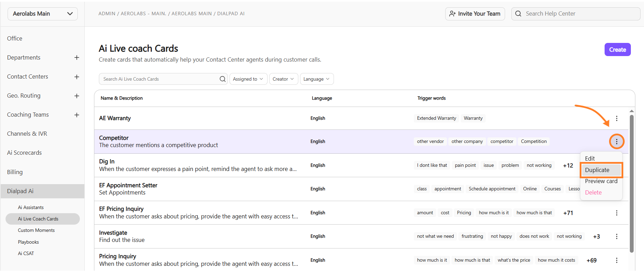This screenshot has width=644, height=271.
Task: Open the EF Pricing Inquiry row three-dot menu
Action: pyautogui.click(x=616, y=213)
